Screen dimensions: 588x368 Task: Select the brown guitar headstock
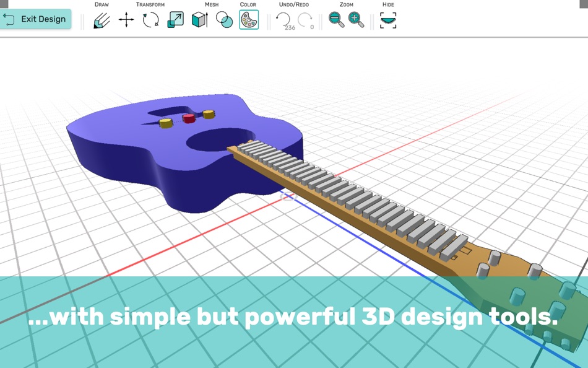[525, 293]
